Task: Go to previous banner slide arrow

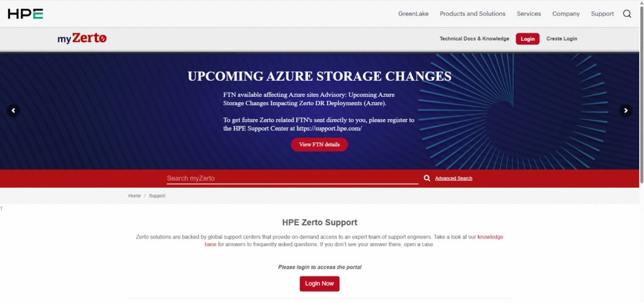Action: [14, 111]
